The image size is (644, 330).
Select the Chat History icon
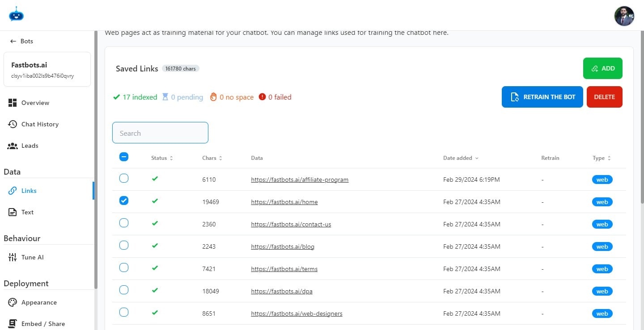[13, 124]
